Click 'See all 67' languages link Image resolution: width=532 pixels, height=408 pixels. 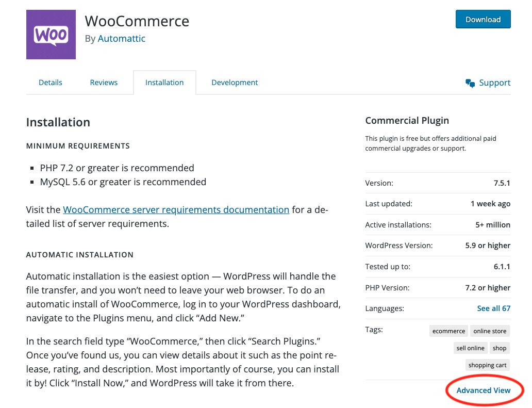493,308
